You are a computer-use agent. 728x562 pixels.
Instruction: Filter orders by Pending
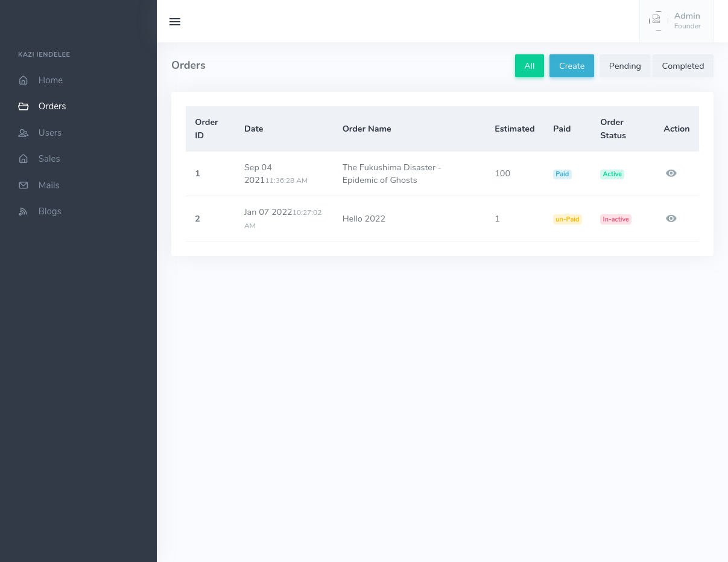(x=624, y=66)
